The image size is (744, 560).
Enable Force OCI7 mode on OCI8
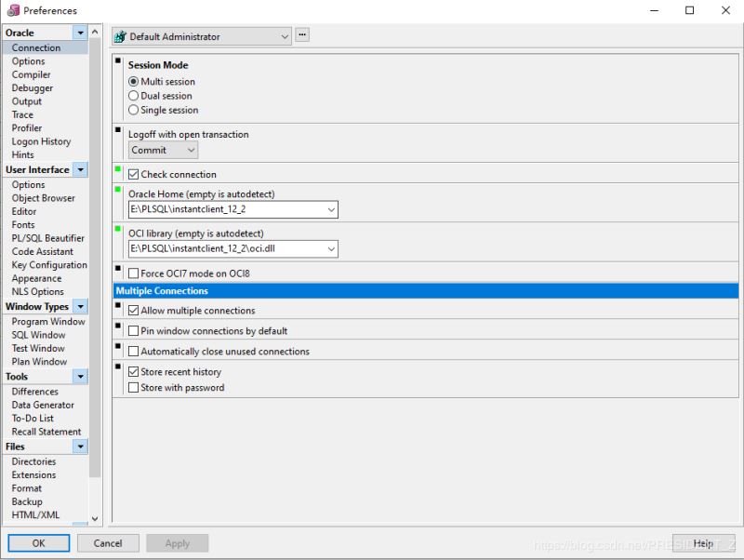click(133, 273)
